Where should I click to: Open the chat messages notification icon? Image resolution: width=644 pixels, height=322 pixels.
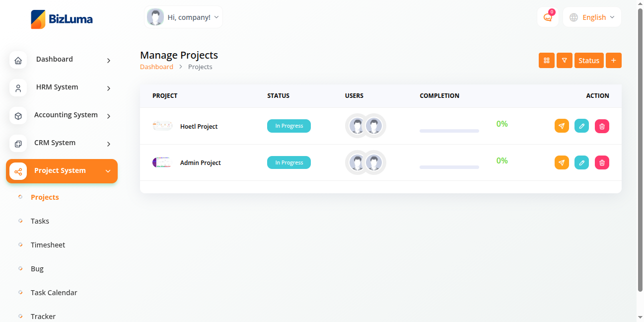pos(548,17)
